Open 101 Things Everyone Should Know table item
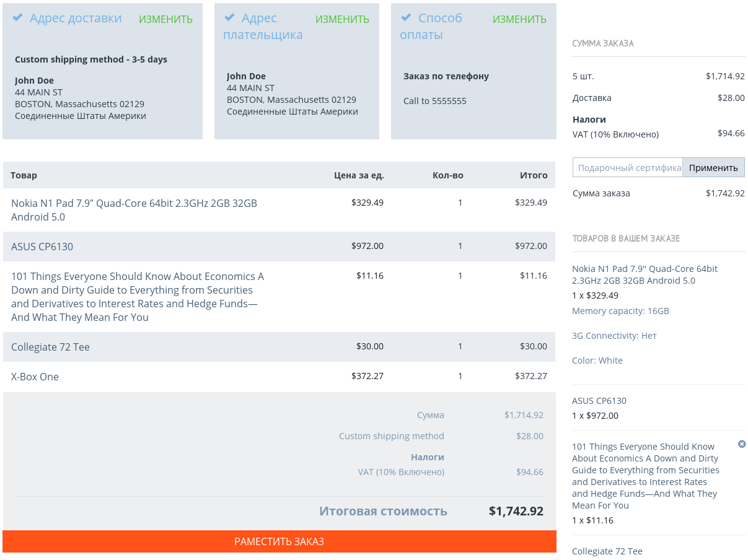Viewport: 748px width, 560px height. pos(138,297)
